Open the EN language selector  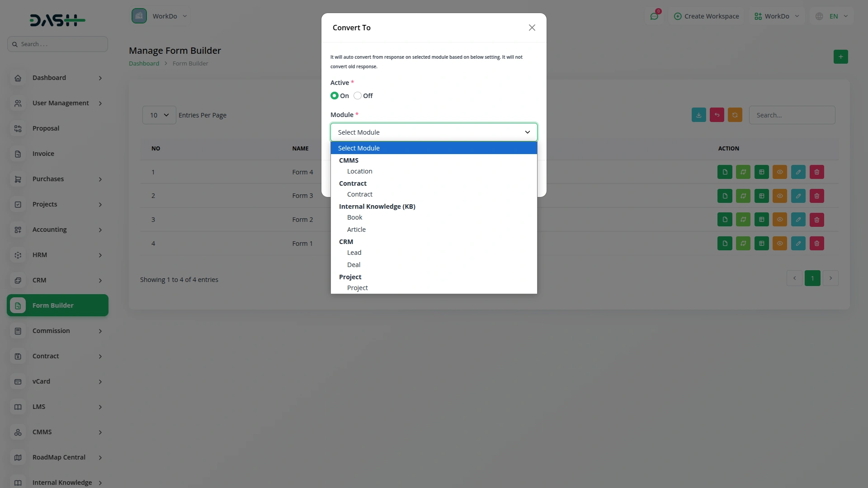click(832, 16)
